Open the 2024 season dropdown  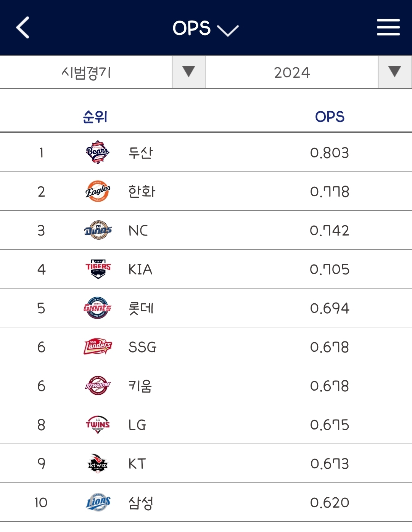(x=308, y=72)
